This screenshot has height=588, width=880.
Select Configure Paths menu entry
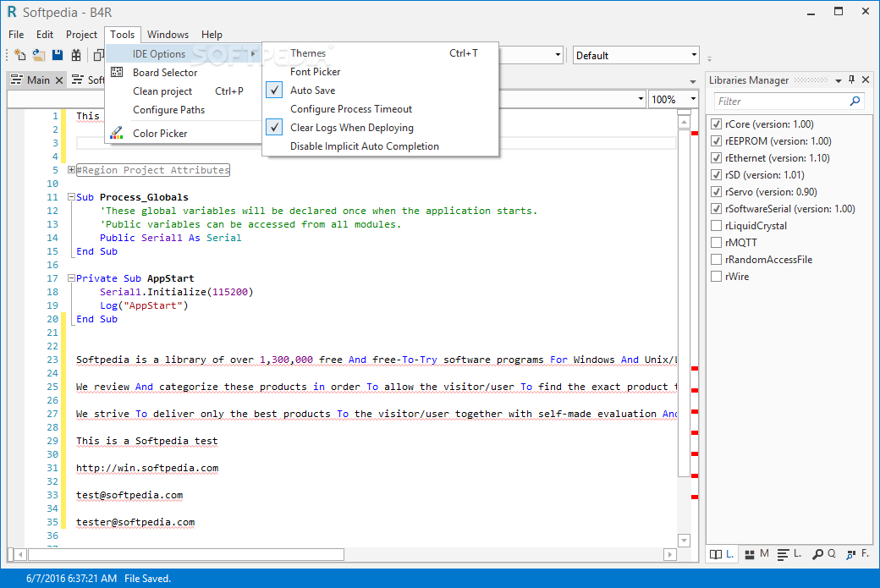[x=184, y=109]
